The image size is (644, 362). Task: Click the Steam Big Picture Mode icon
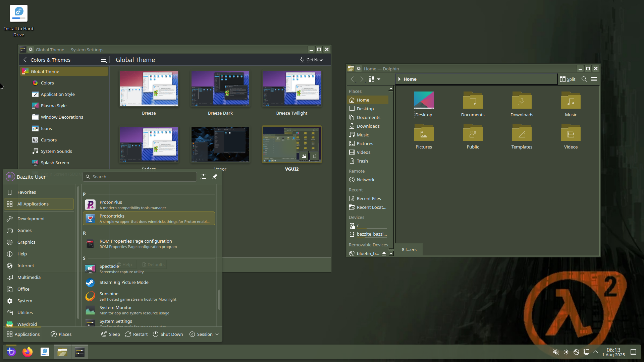tap(90, 283)
